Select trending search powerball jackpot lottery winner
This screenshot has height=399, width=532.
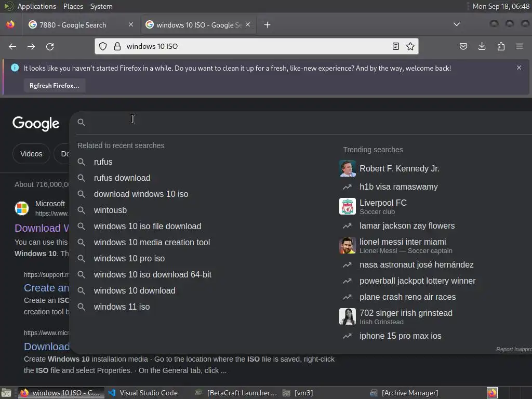click(x=417, y=281)
